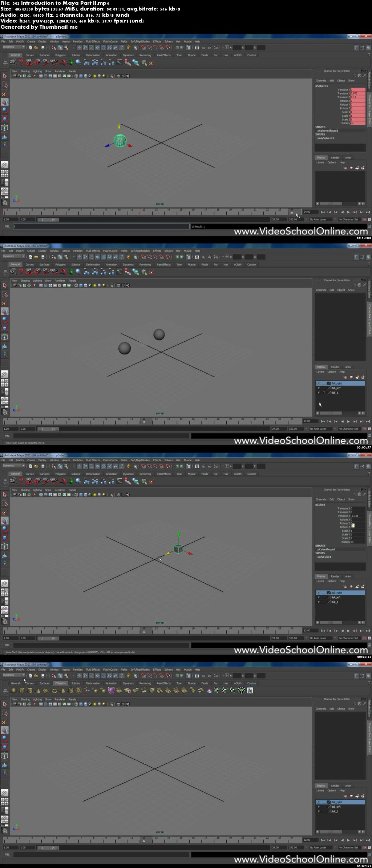The image size is (372, 868).
Task: Click the polygon cone icon on the Polygons shelf
Action: (38, 691)
